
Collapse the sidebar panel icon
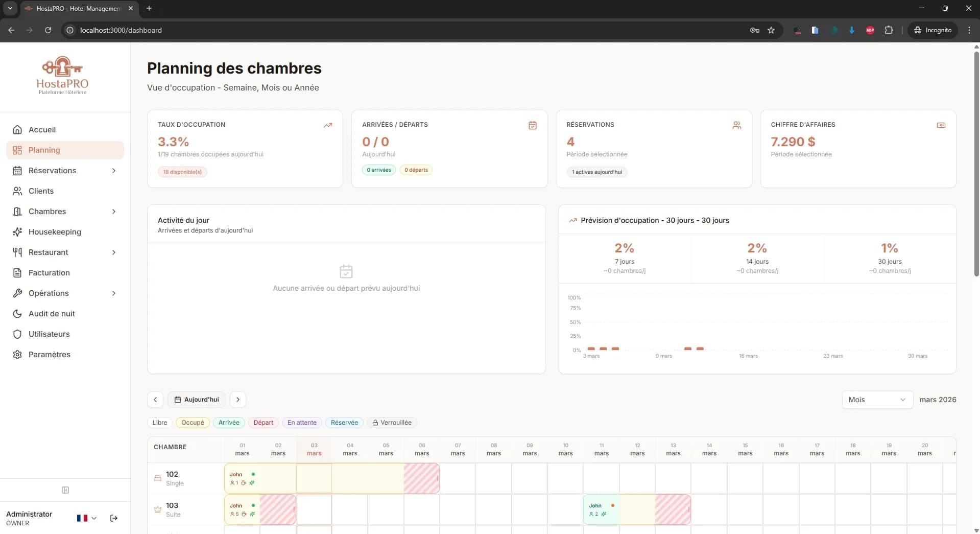tap(65, 490)
